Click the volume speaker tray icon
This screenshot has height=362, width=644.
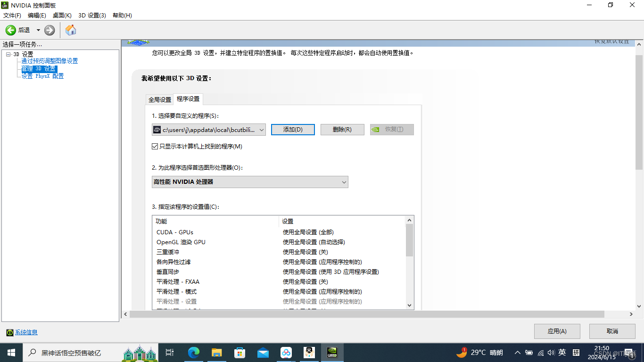coord(551,353)
